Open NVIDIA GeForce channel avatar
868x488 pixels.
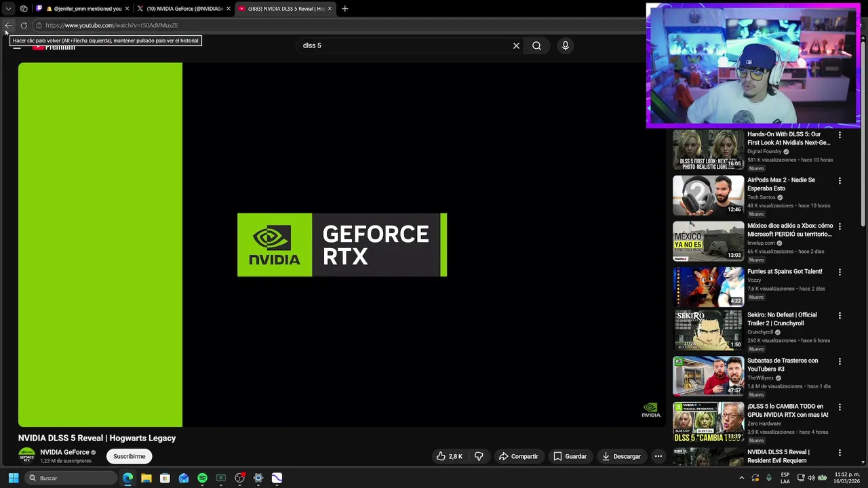click(26, 456)
